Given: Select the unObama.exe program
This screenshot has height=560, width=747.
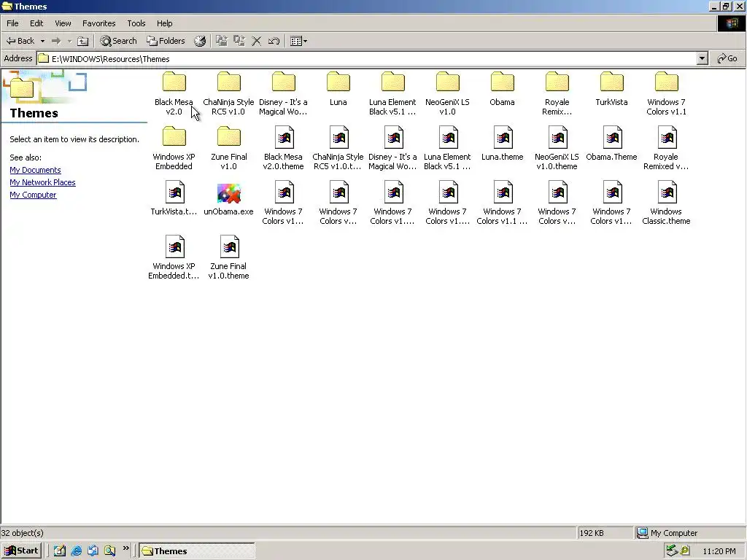Looking at the screenshot, I should pos(228,198).
